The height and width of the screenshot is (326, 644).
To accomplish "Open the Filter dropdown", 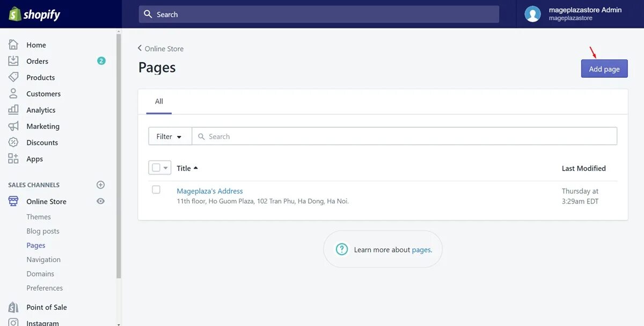I will coord(170,136).
